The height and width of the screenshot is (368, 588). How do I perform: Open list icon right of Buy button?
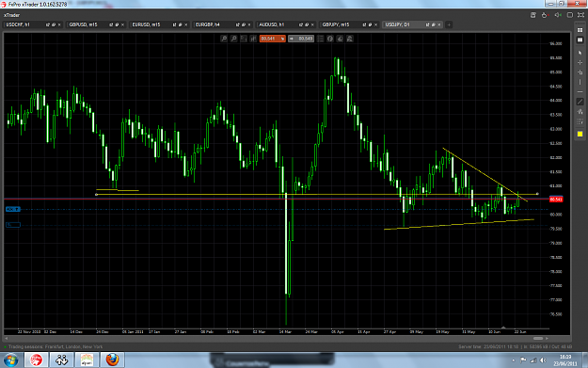(x=320, y=39)
